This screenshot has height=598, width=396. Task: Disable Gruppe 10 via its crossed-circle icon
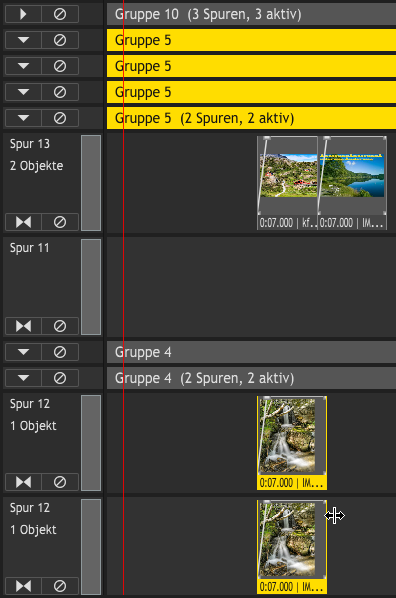point(60,14)
